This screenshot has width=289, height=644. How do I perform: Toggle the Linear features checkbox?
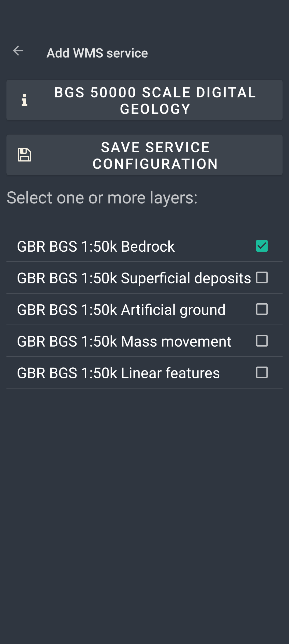pyautogui.click(x=262, y=373)
